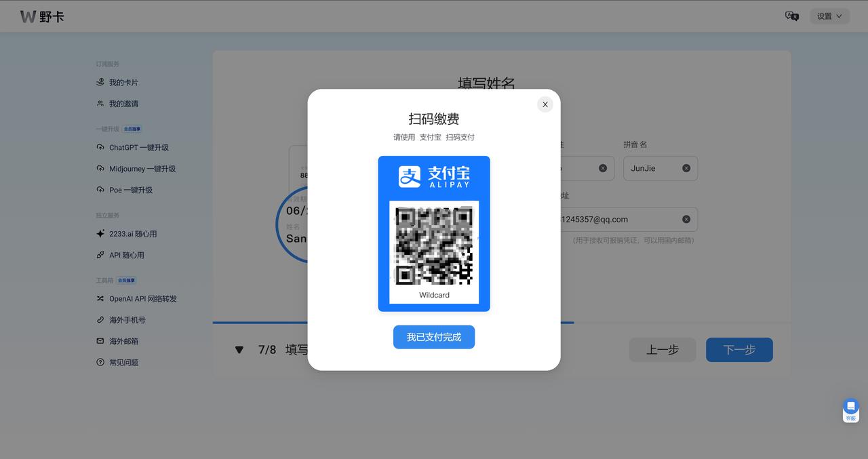Clear the pinyin surname field
The width and height of the screenshot is (868, 459).
tap(603, 168)
